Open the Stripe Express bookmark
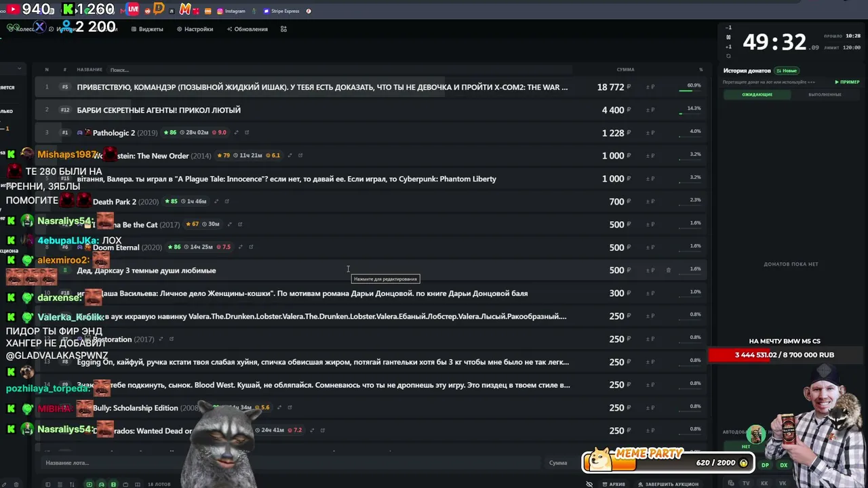The height and width of the screenshot is (488, 868). (x=281, y=11)
